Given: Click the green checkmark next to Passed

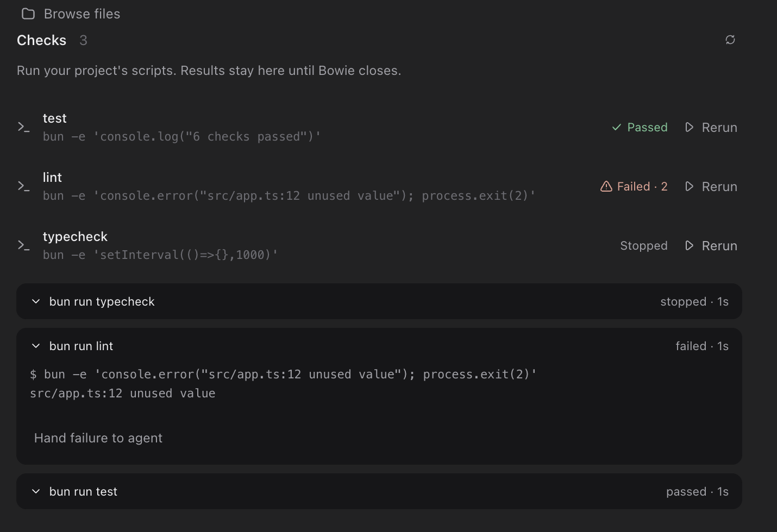Looking at the screenshot, I should point(617,127).
